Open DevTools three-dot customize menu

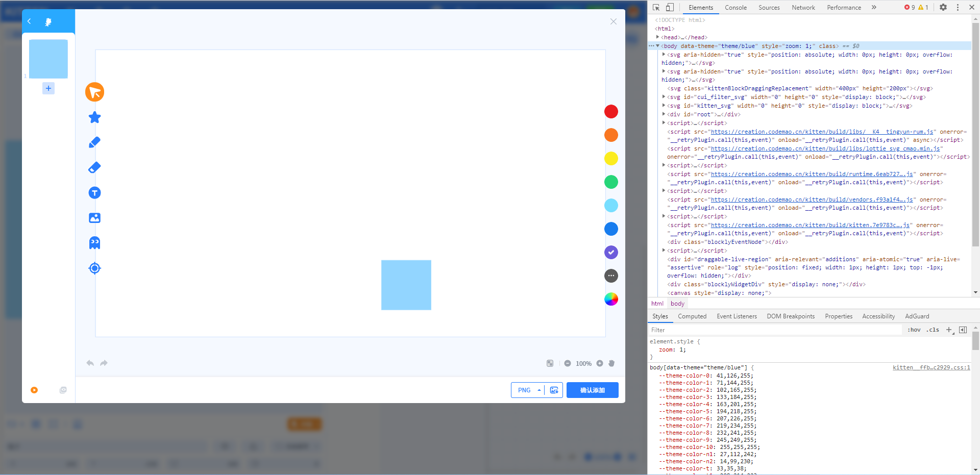958,7
